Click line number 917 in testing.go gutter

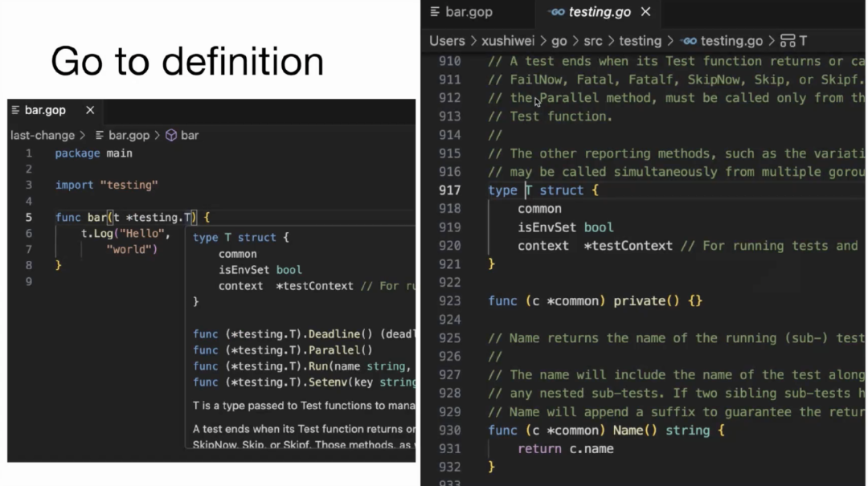[450, 190]
